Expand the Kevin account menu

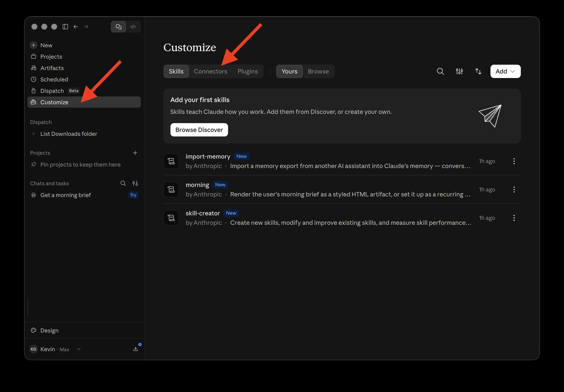pyautogui.click(x=55, y=349)
